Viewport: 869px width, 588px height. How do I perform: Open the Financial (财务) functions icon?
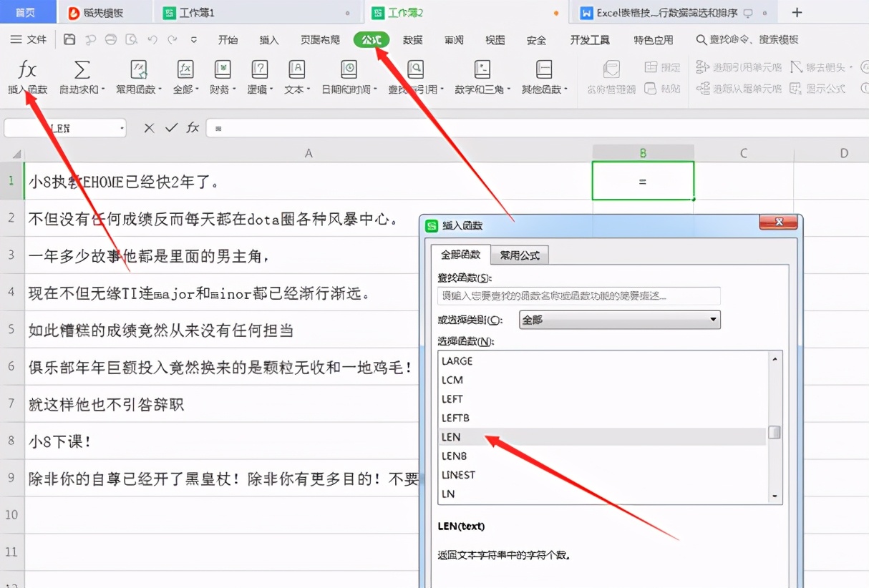[x=223, y=69]
